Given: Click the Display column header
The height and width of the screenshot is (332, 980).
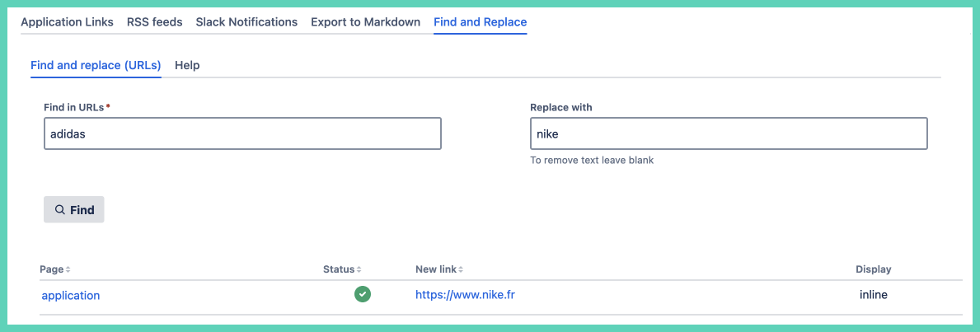Looking at the screenshot, I should click(x=873, y=269).
